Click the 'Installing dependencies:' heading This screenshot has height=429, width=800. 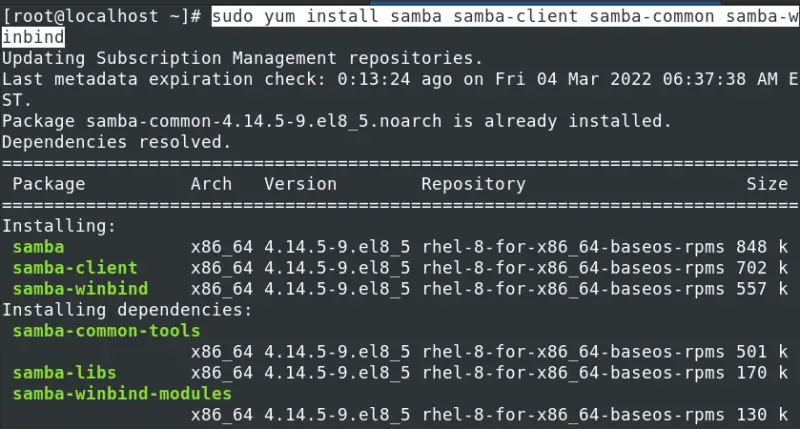(127, 310)
